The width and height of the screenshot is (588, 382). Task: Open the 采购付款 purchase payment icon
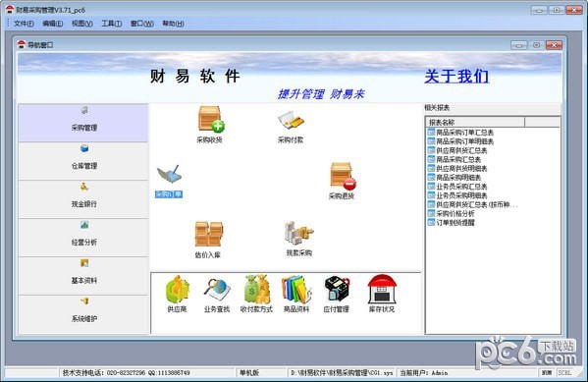click(x=291, y=127)
